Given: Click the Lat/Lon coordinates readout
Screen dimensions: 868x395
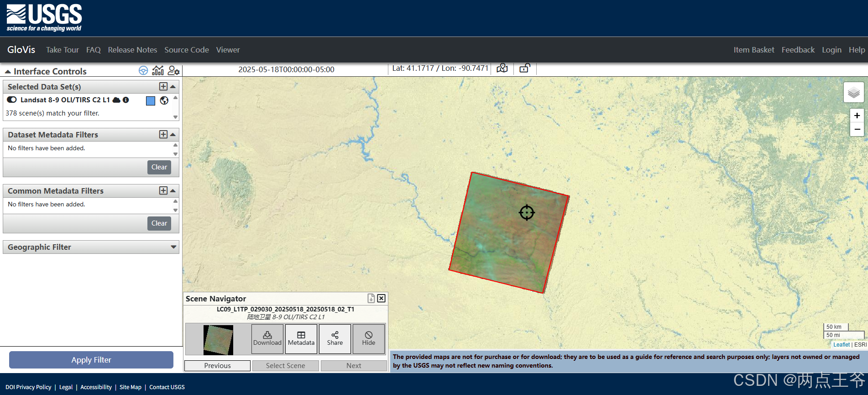Looking at the screenshot, I should pos(440,68).
